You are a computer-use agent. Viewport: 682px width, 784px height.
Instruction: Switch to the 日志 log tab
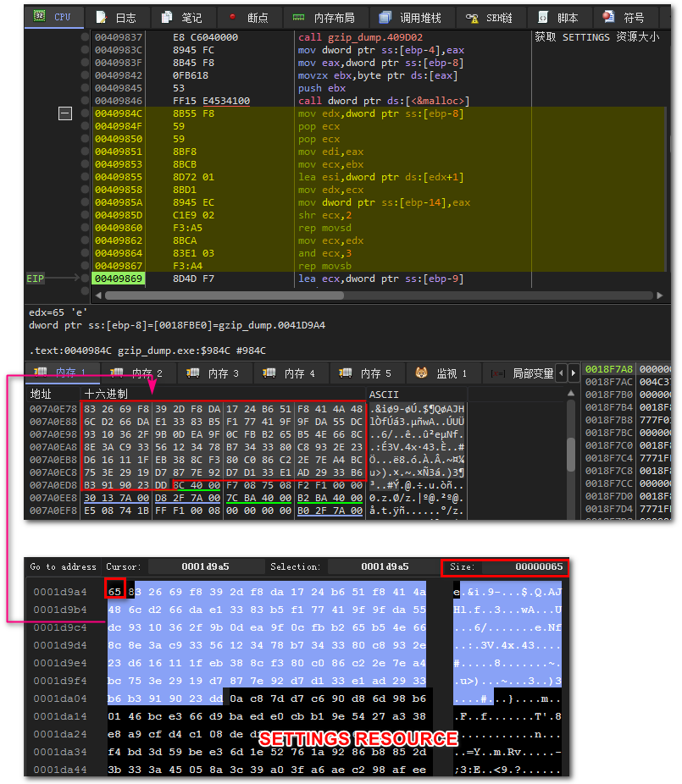[117, 18]
